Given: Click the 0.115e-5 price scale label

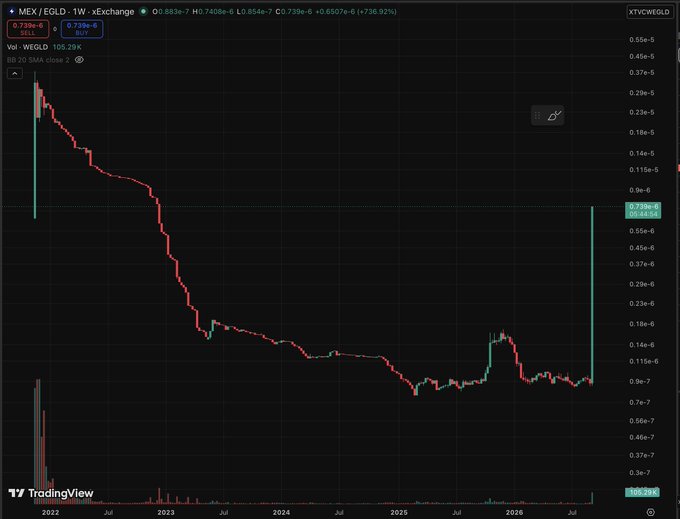Looking at the screenshot, I should [x=644, y=170].
